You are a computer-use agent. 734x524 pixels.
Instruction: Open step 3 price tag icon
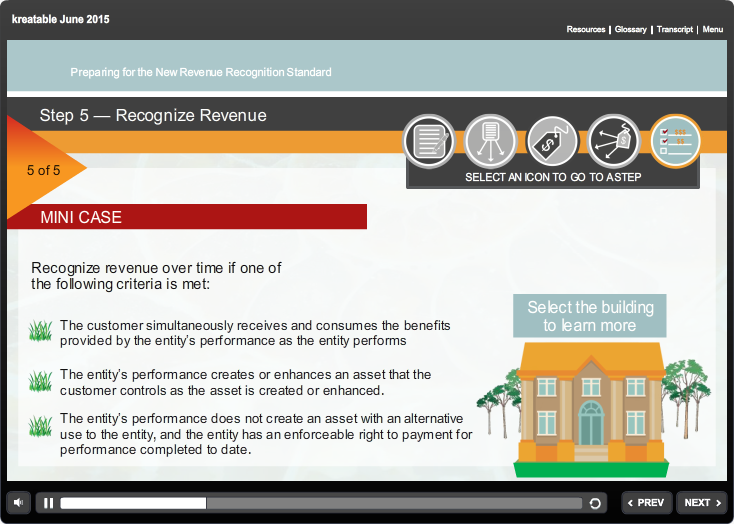pyautogui.click(x=552, y=141)
